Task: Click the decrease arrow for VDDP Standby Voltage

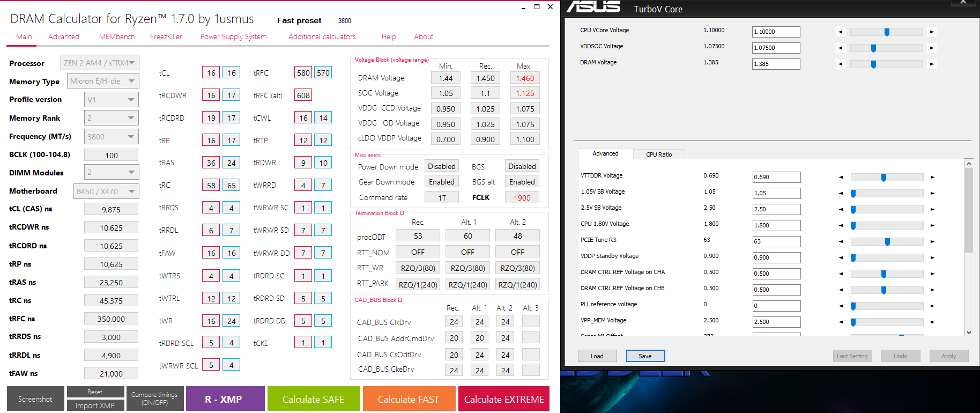Action: (841, 257)
